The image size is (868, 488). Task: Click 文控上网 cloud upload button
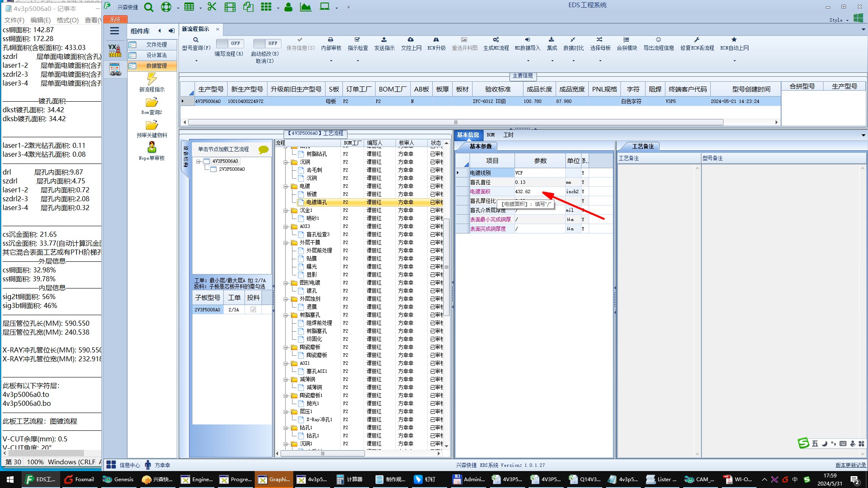(411, 44)
